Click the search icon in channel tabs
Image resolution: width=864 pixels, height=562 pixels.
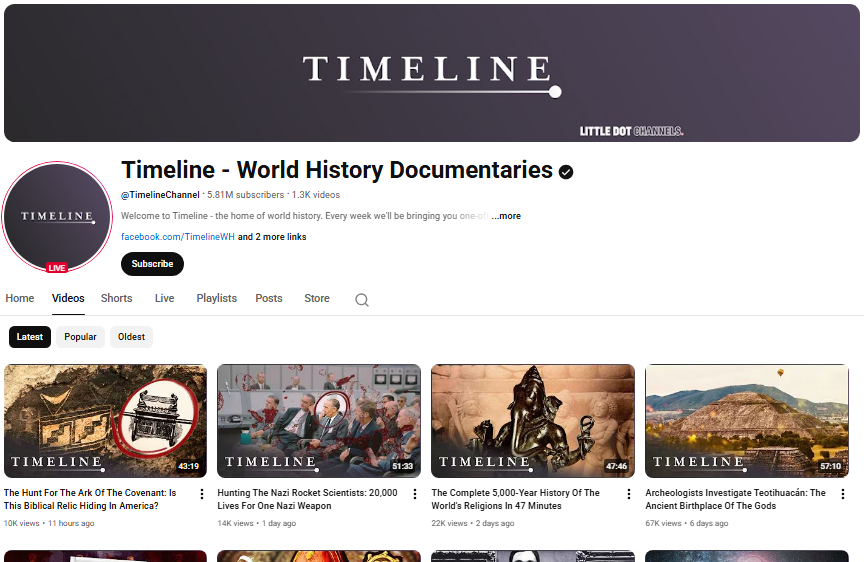coord(362,300)
